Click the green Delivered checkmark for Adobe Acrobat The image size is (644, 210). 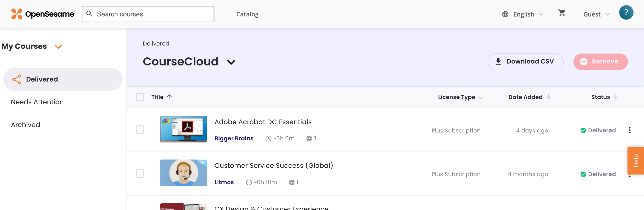tap(583, 130)
